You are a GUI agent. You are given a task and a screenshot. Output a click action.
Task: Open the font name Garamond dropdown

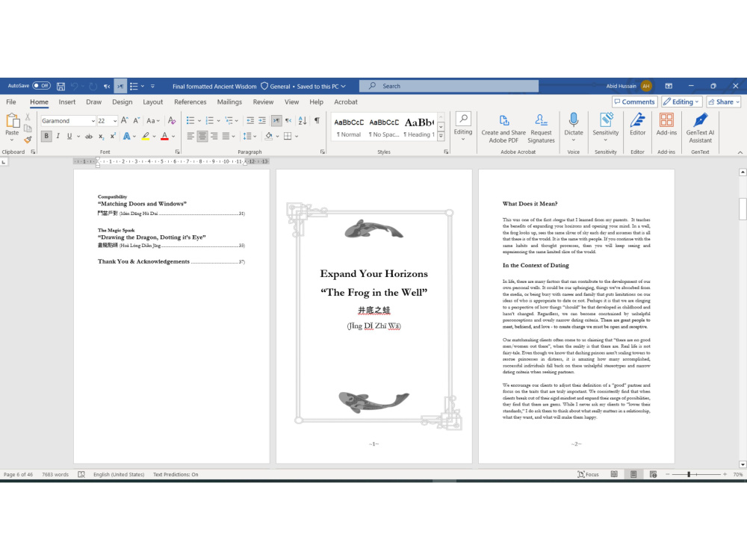tap(93, 121)
